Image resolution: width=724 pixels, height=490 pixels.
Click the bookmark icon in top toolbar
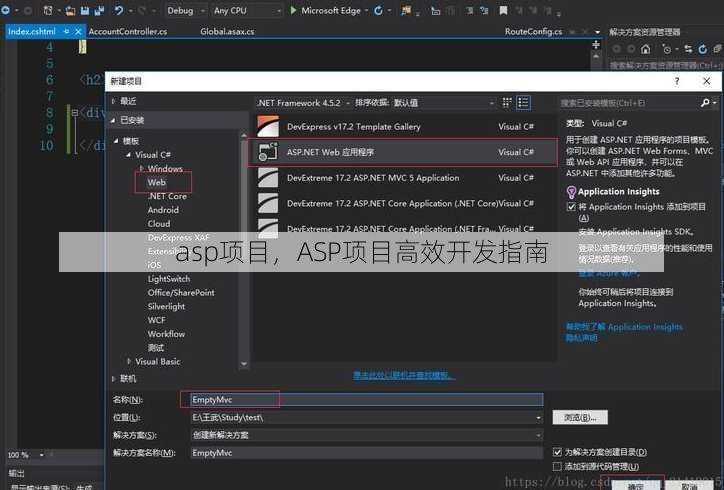pyautogui.click(x=503, y=10)
